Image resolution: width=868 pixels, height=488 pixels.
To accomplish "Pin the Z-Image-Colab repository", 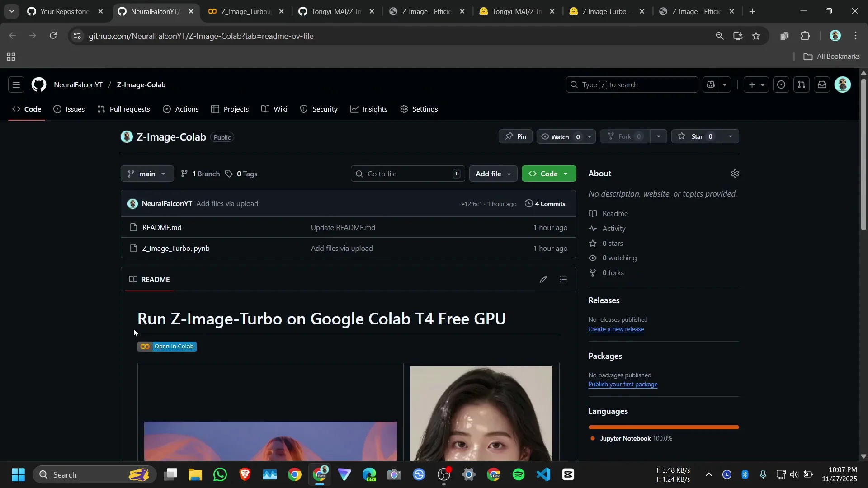I will click(x=516, y=137).
